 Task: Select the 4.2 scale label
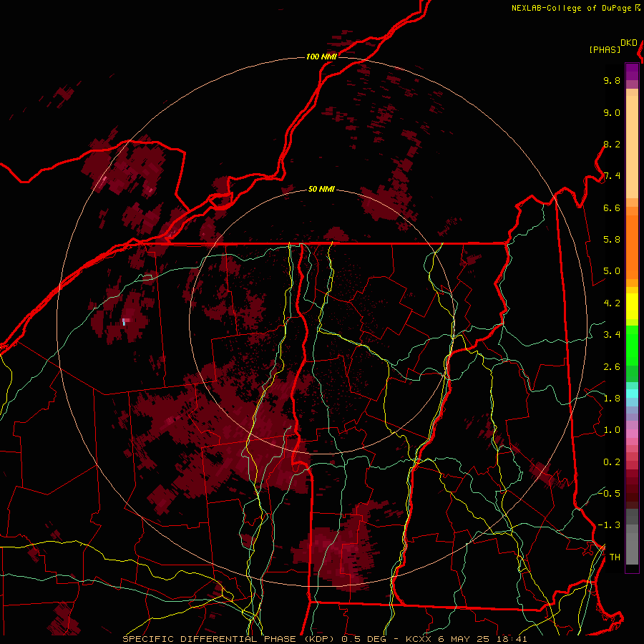tap(612, 303)
